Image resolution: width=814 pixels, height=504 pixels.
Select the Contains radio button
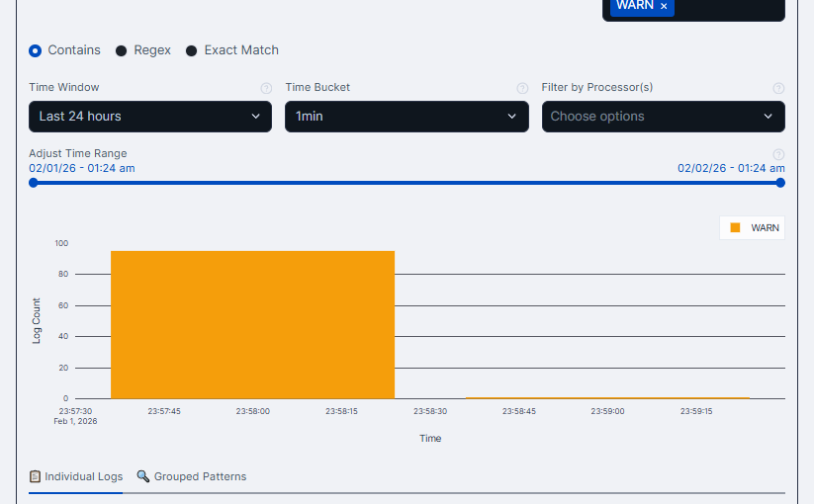(36, 50)
